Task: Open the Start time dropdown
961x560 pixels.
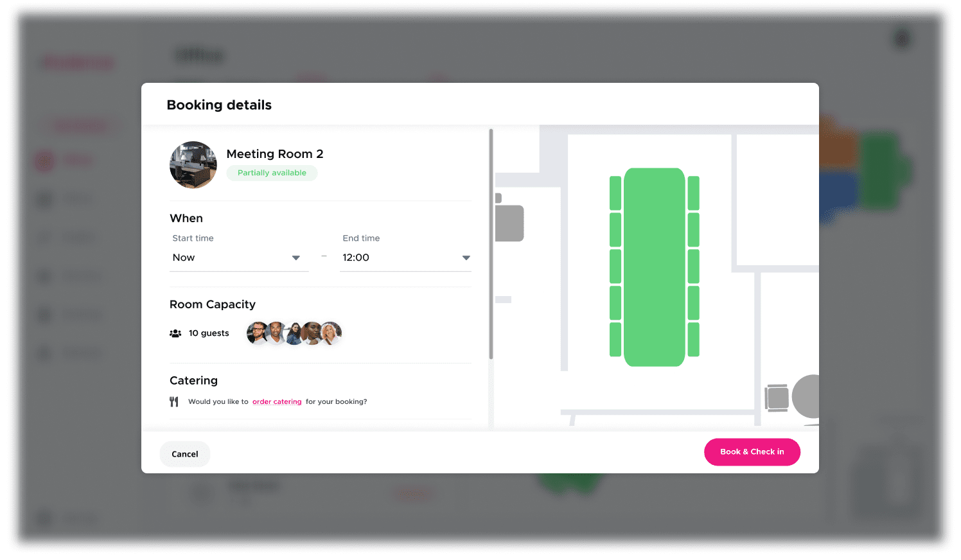Action: [x=238, y=257]
